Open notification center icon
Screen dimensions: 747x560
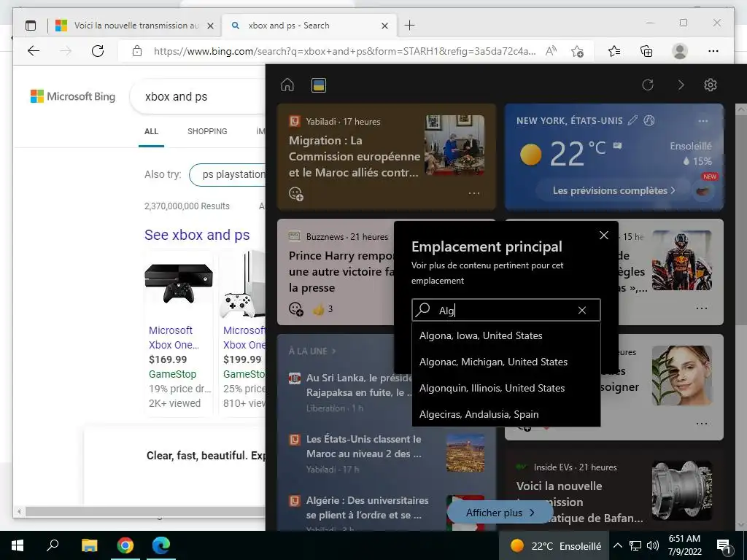pos(724,546)
